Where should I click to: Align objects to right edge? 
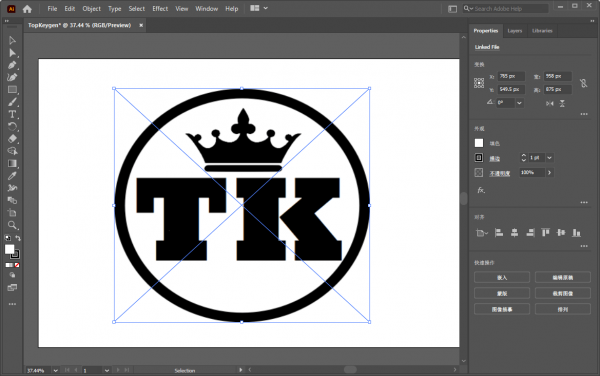(x=530, y=233)
